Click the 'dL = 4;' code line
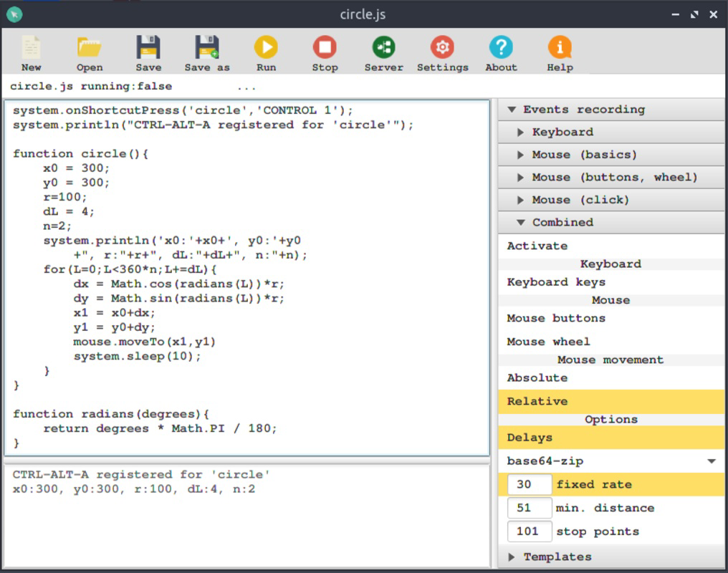This screenshot has height=573, width=728. tap(69, 211)
